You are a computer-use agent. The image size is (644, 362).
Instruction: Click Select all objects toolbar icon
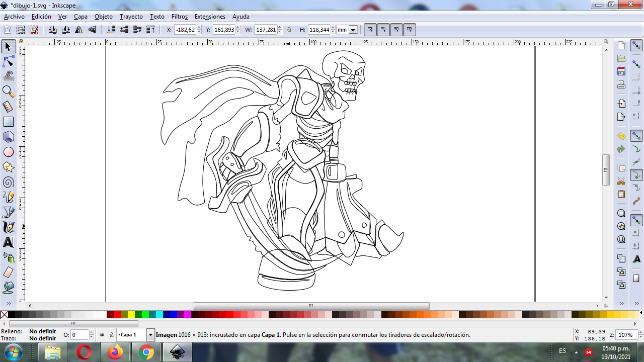point(8,30)
